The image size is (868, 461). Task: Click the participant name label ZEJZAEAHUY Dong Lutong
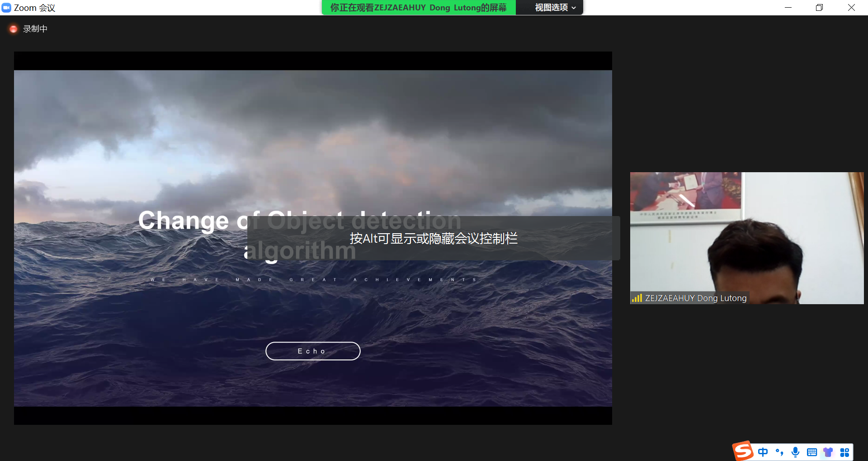pos(695,298)
